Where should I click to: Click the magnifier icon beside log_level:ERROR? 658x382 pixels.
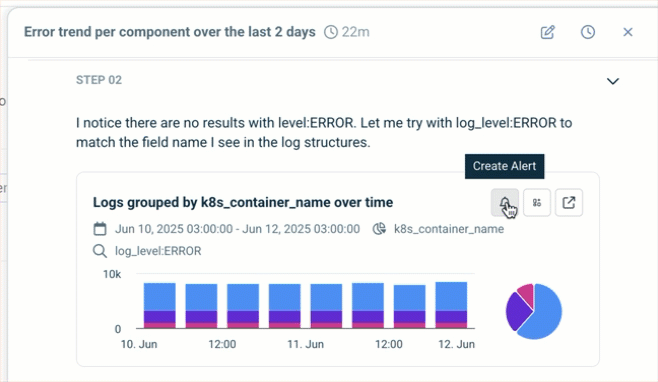tap(100, 251)
